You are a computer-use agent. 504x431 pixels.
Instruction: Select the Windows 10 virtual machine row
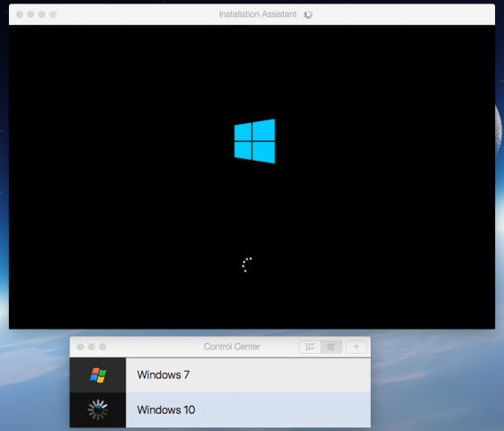220,409
